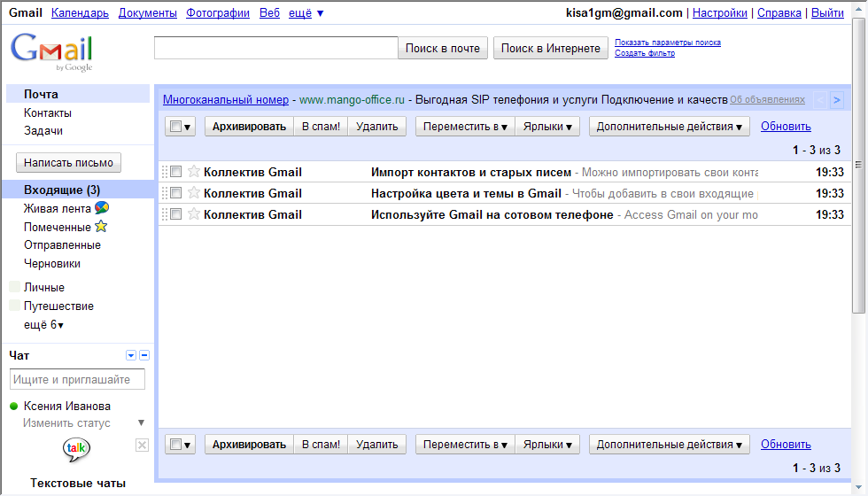Toggle the top select-all checkbox
Viewport: 868px width, 496px height.
pos(175,126)
